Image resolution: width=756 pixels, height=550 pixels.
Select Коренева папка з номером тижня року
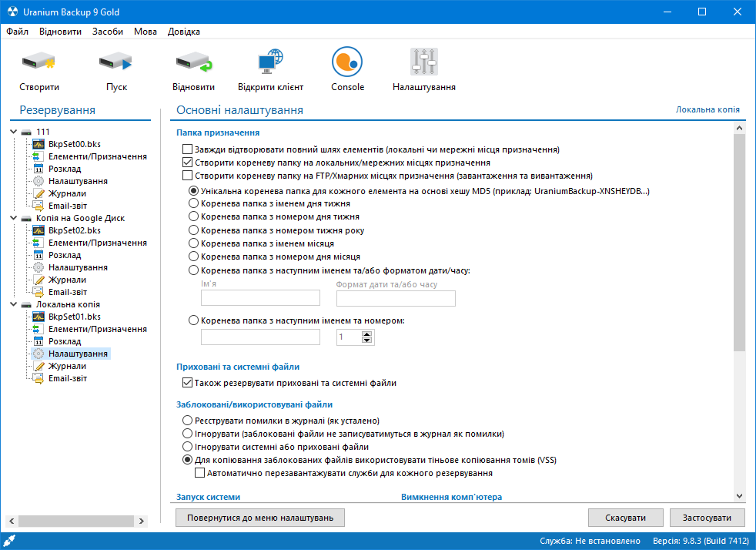(193, 230)
